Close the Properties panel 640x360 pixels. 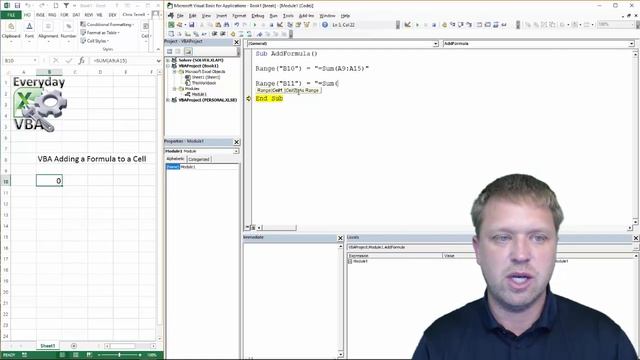click(x=236, y=142)
